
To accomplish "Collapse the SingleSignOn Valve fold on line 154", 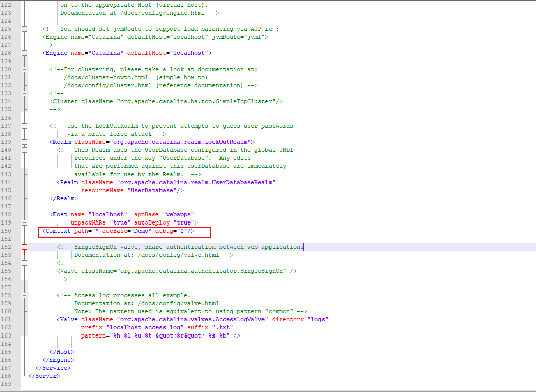I will (x=24, y=263).
